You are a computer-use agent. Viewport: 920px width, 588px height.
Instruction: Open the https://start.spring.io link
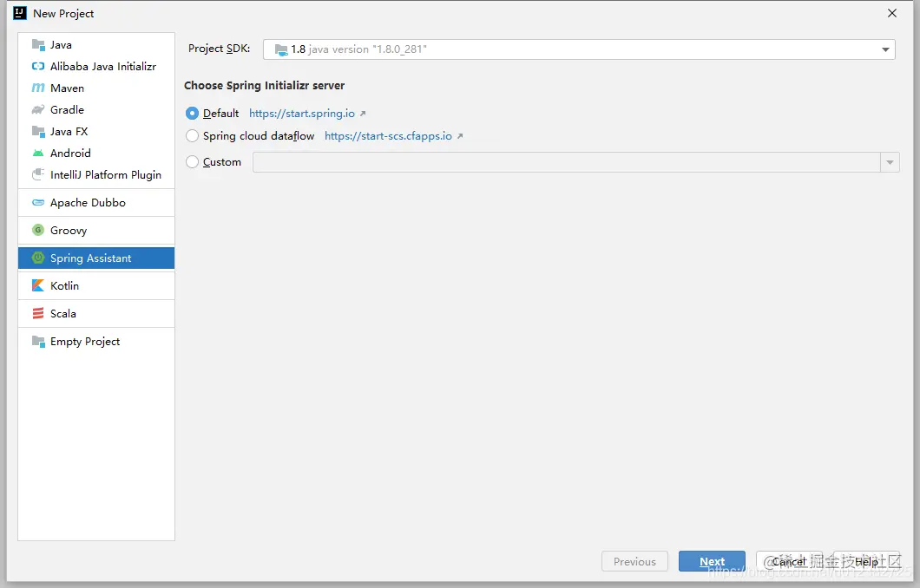click(301, 114)
